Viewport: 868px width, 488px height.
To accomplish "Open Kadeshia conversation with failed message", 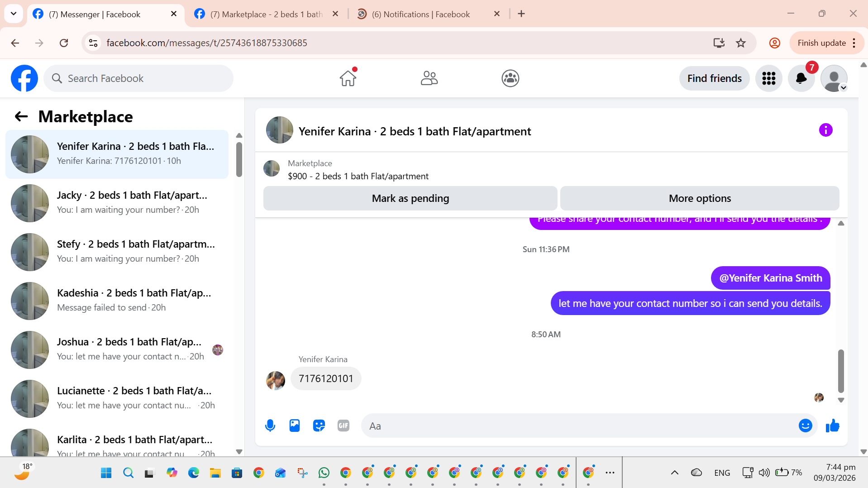I will (117, 301).
